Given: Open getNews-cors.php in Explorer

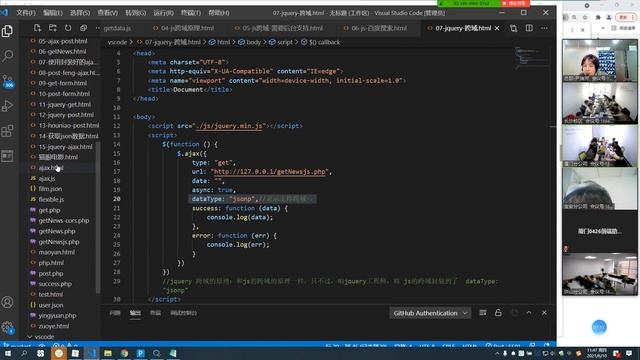Looking at the screenshot, I should (x=63, y=220).
